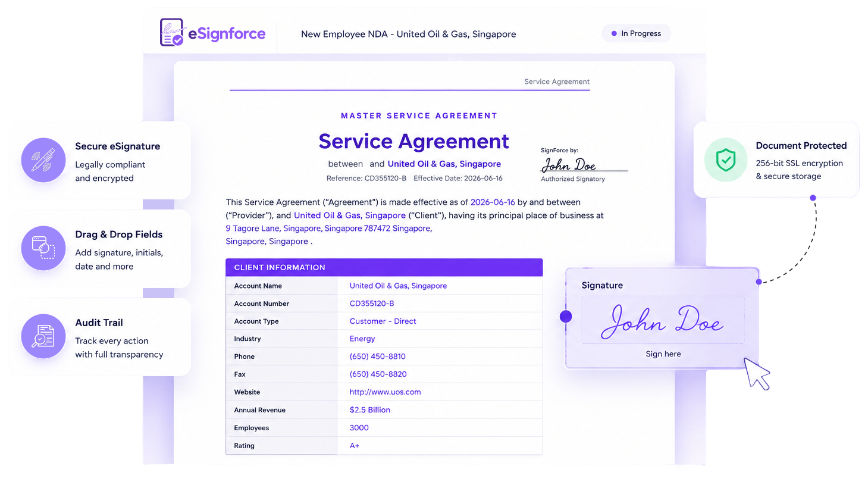Click the 256-bit SSL encryption description
The width and height of the screenshot is (868, 488).
[799, 170]
